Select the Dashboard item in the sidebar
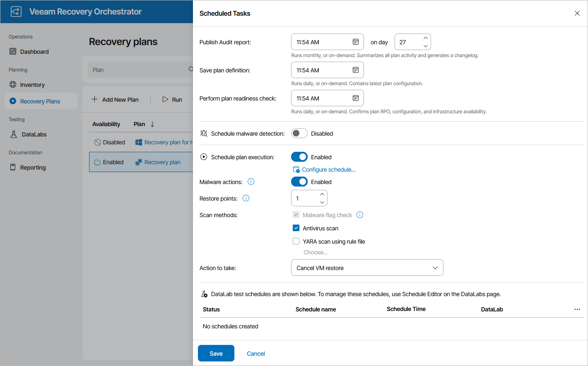The width and height of the screenshot is (588, 366). click(x=34, y=51)
